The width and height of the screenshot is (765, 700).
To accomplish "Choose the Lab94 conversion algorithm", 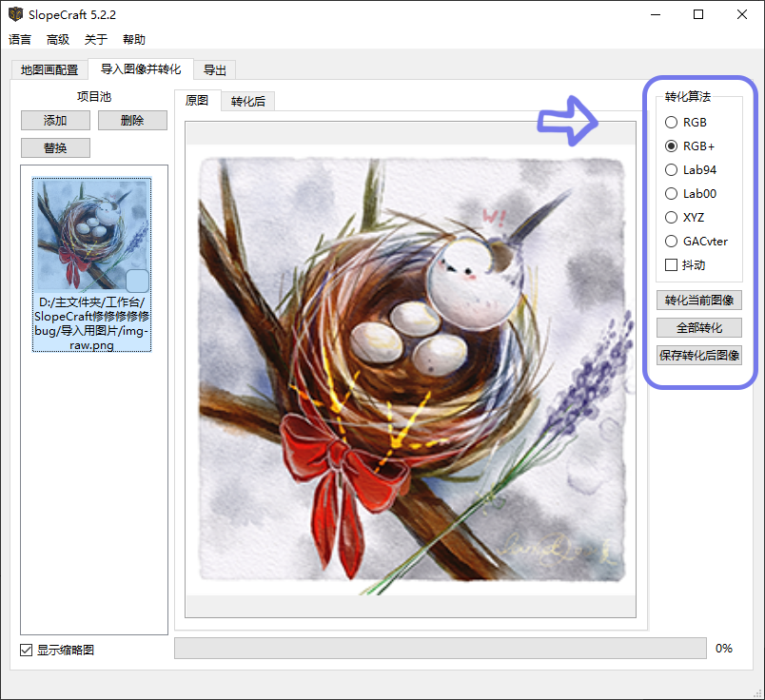I will 672,170.
